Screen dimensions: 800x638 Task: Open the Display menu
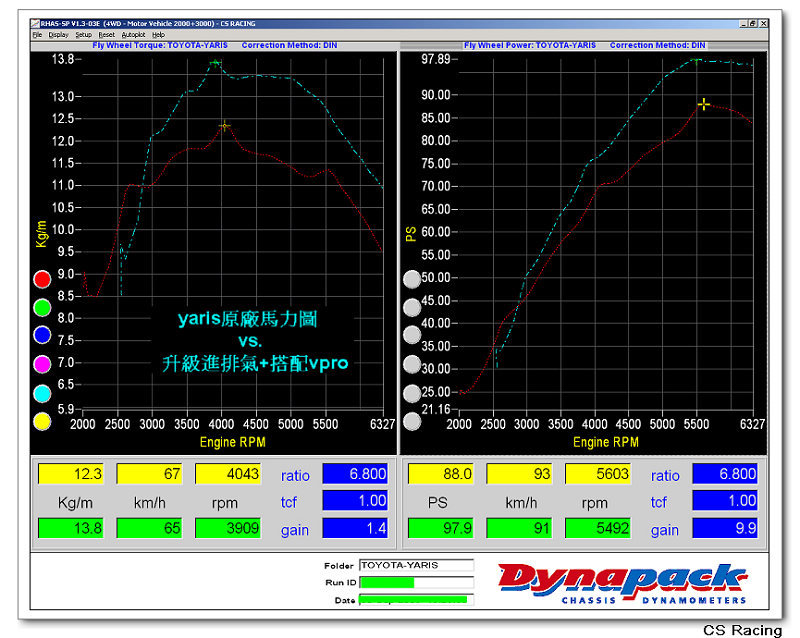[58, 35]
